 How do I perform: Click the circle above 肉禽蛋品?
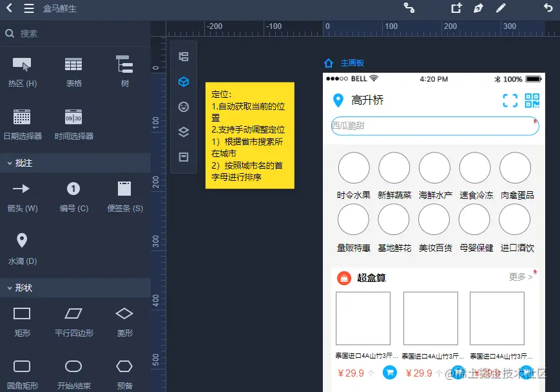(x=515, y=167)
